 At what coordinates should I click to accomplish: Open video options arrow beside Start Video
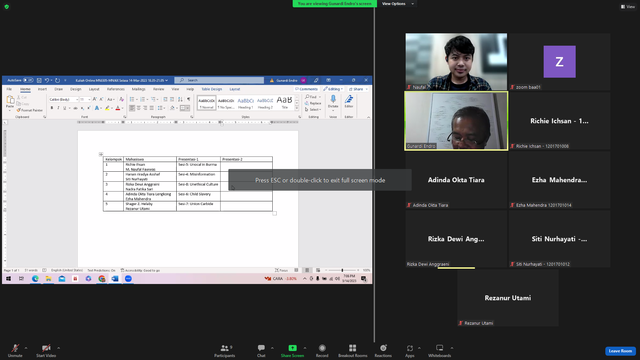(58, 348)
